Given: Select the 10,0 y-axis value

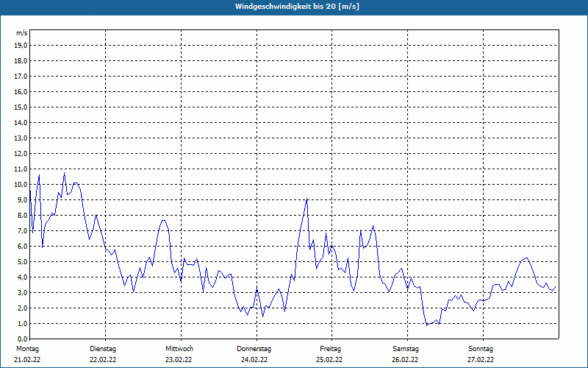Looking at the screenshot, I should (x=21, y=185).
